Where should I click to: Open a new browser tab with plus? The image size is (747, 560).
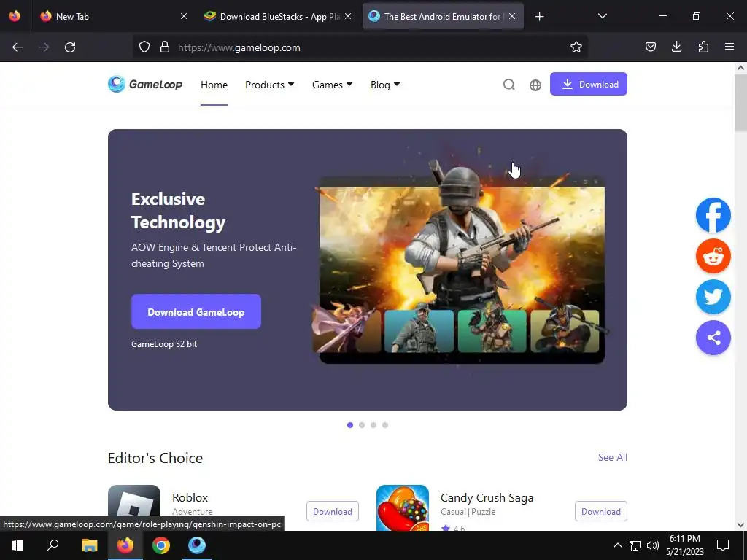tap(539, 17)
